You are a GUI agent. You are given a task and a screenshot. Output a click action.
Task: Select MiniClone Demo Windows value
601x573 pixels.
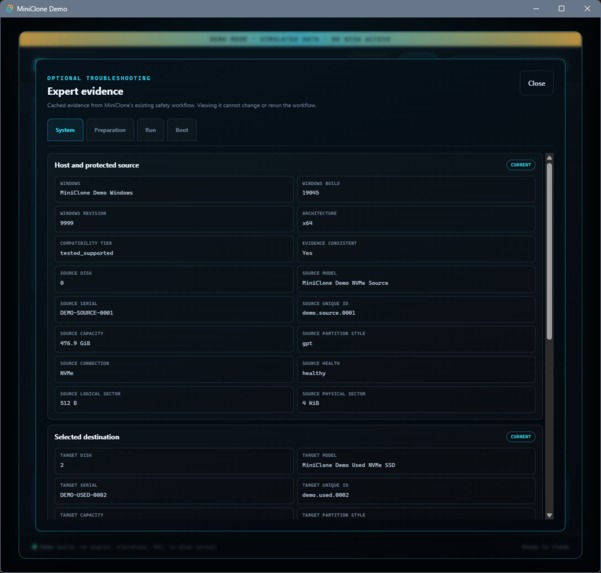tap(97, 193)
